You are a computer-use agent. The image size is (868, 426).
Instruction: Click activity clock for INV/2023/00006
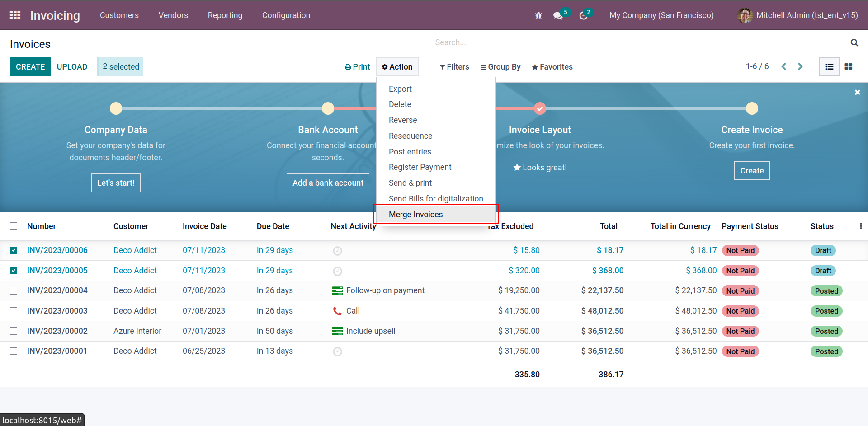(337, 251)
